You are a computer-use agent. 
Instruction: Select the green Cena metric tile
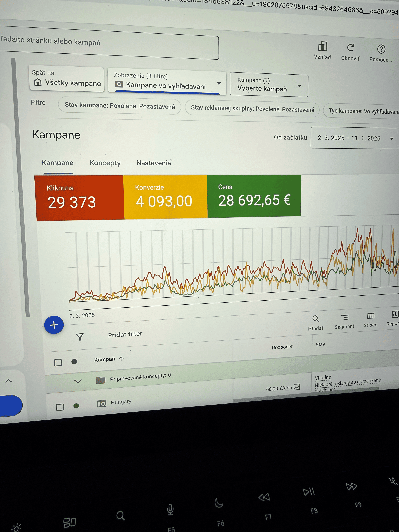click(254, 196)
